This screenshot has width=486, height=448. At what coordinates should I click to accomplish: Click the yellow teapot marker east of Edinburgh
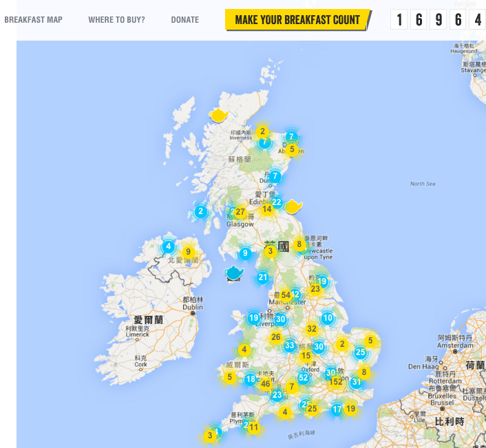point(293,206)
